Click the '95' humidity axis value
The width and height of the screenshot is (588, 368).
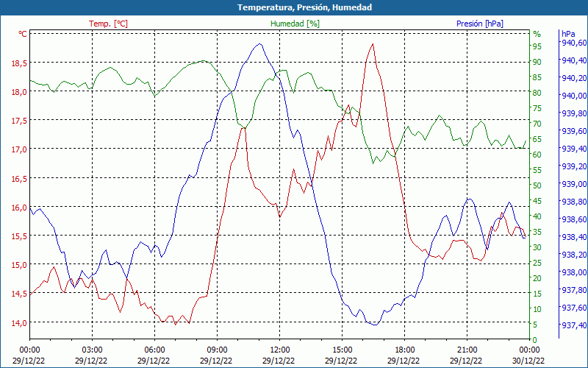pyautogui.click(x=537, y=46)
